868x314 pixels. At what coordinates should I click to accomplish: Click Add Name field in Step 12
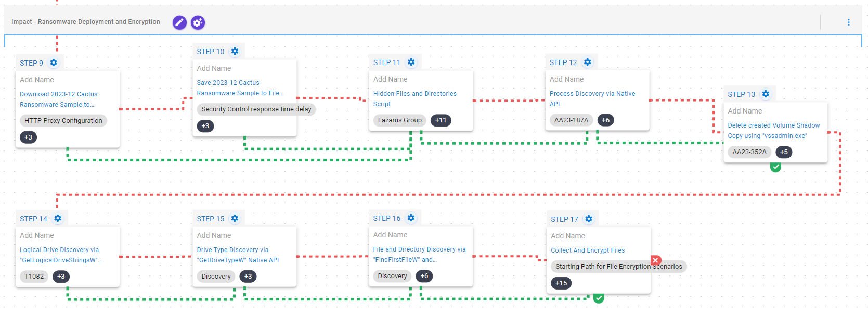(566, 79)
